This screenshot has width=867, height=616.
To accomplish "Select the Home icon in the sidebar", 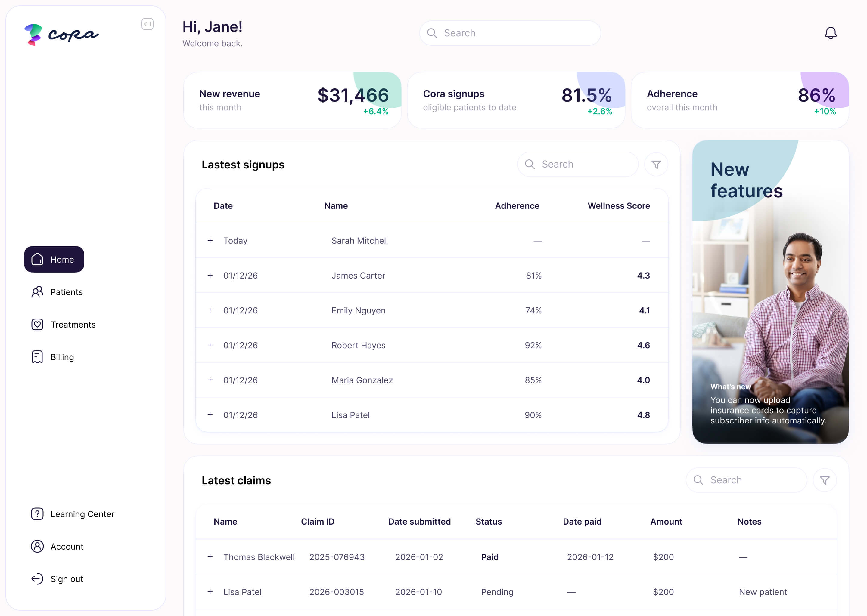I will [x=37, y=260].
